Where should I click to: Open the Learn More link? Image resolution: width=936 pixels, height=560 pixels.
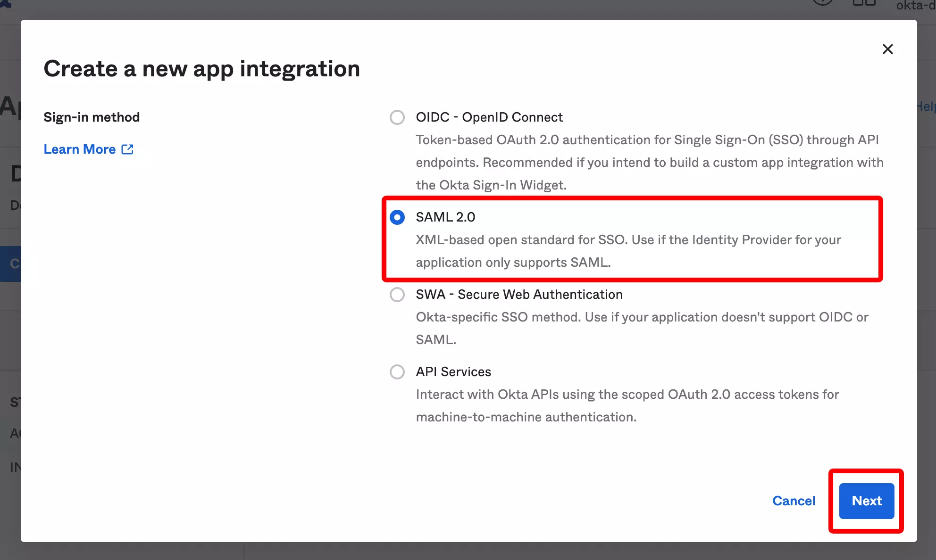point(88,149)
